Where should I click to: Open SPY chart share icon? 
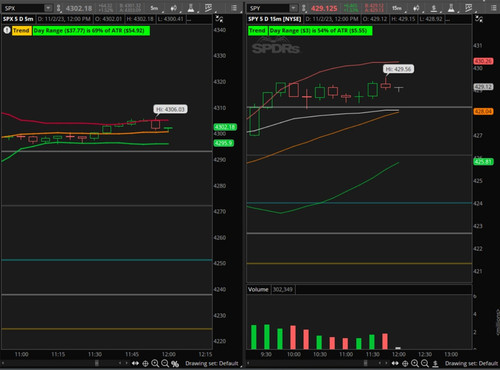(x=416, y=8)
